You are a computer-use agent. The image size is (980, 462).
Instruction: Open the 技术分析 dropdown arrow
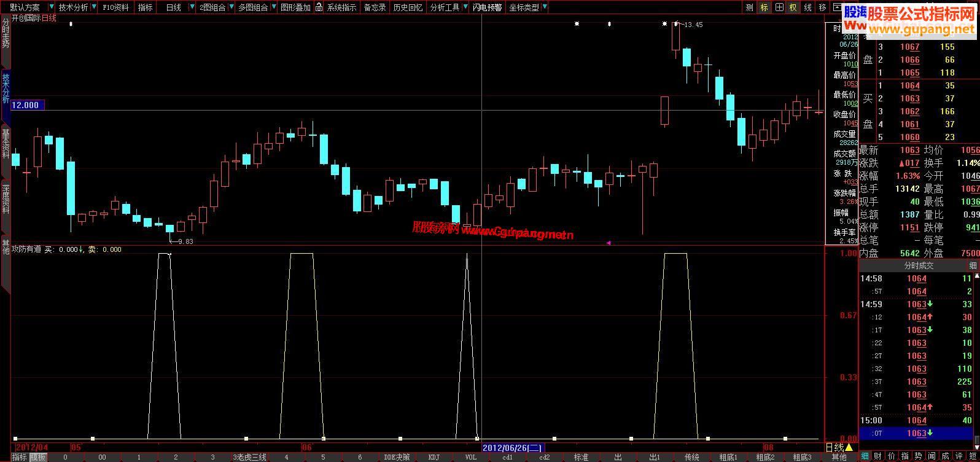(94, 7)
